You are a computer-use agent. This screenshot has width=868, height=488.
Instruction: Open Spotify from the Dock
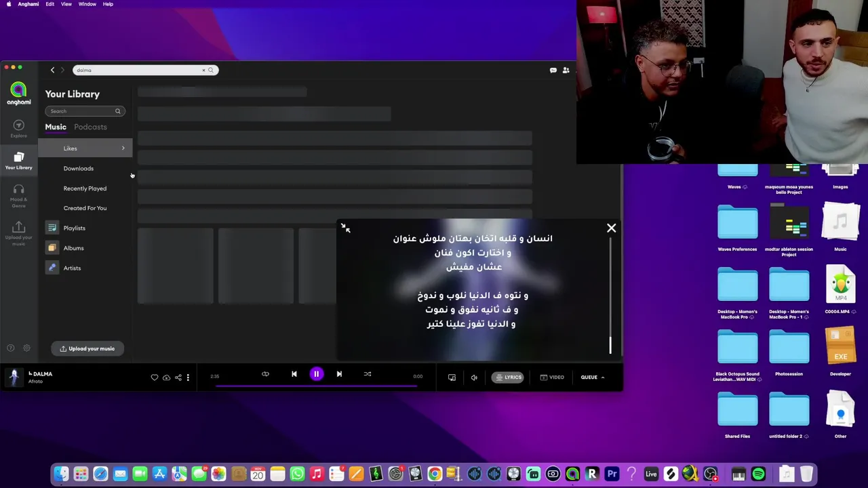tap(758, 474)
